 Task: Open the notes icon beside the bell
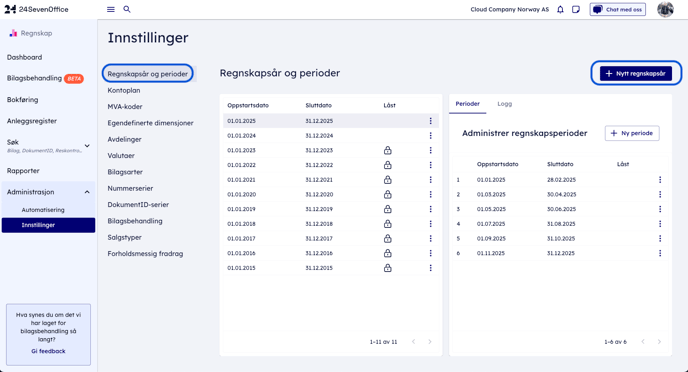(x=576, y=9)
